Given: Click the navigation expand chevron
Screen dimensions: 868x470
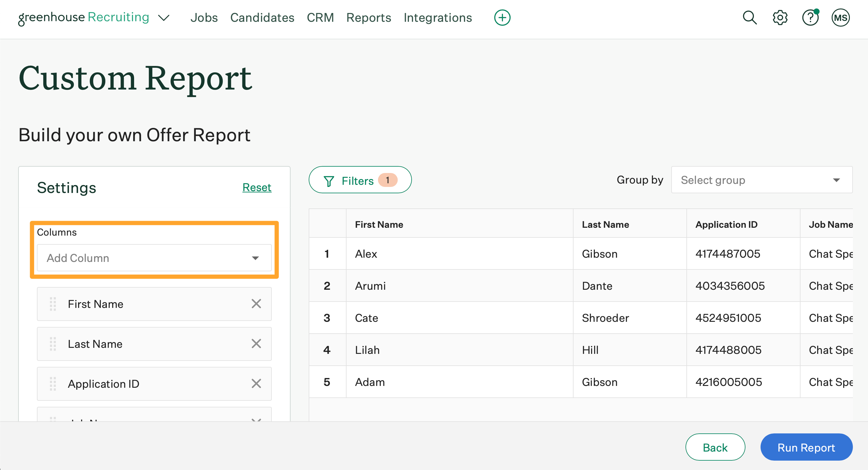Looking at the screenshot, I should pos(164,17).
